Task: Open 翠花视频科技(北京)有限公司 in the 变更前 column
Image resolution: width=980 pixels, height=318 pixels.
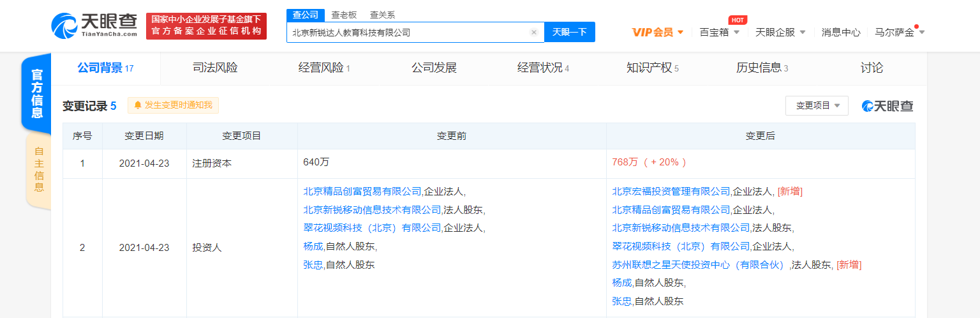Action: (372, 227)
